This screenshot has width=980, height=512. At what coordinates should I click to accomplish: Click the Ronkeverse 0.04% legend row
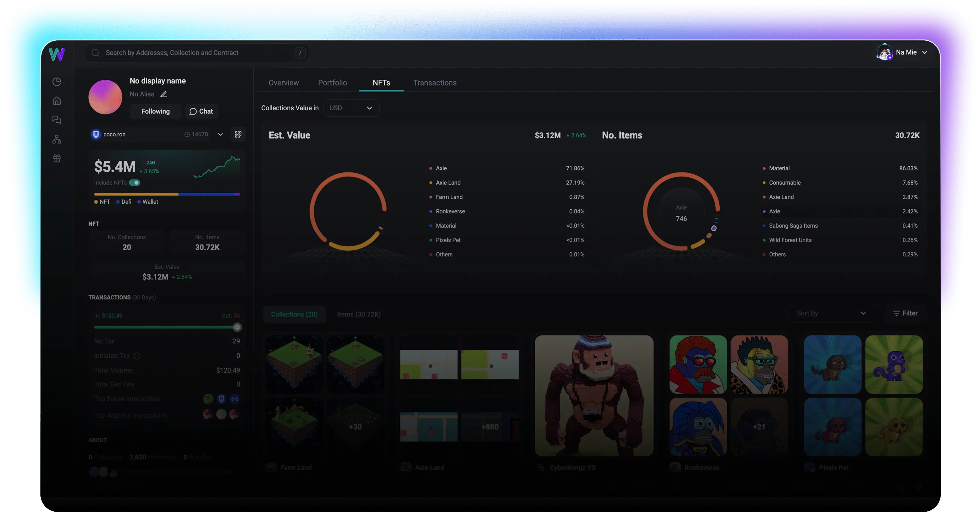coord(507,211)
